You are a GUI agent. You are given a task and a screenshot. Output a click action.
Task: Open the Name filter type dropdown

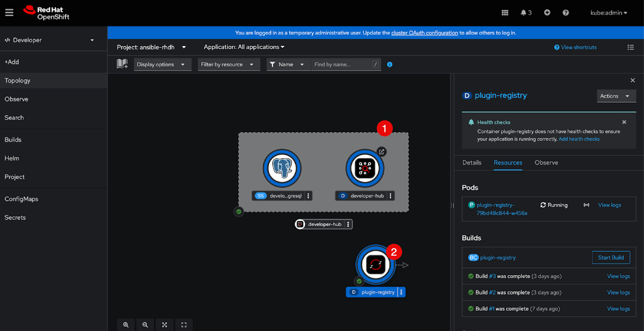pos(289,64)
